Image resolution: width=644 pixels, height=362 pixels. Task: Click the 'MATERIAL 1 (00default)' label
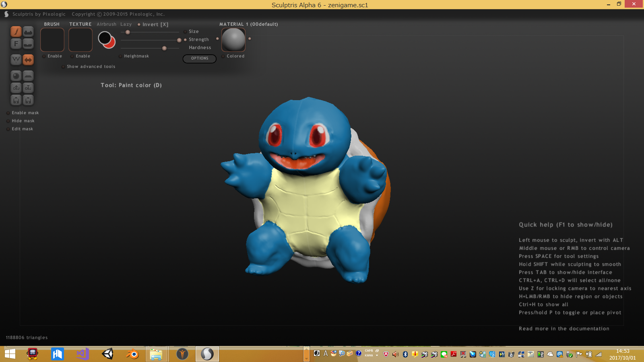pyautogui.click(x=249, y=25)
